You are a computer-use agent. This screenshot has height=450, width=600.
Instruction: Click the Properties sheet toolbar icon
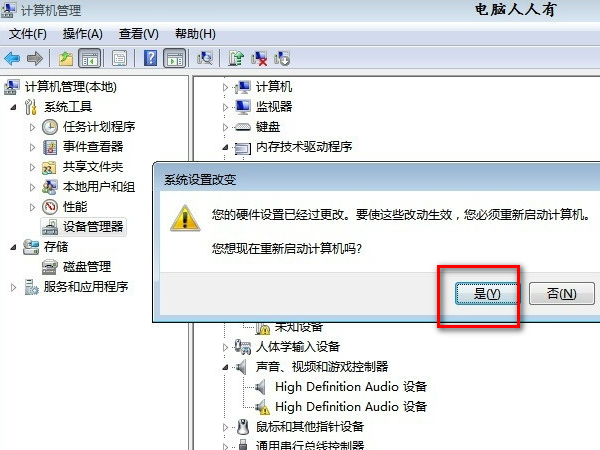pos(119,59)
